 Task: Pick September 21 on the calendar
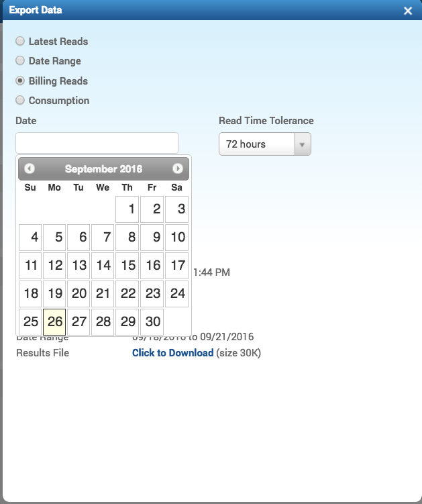(x=103, y=294)
